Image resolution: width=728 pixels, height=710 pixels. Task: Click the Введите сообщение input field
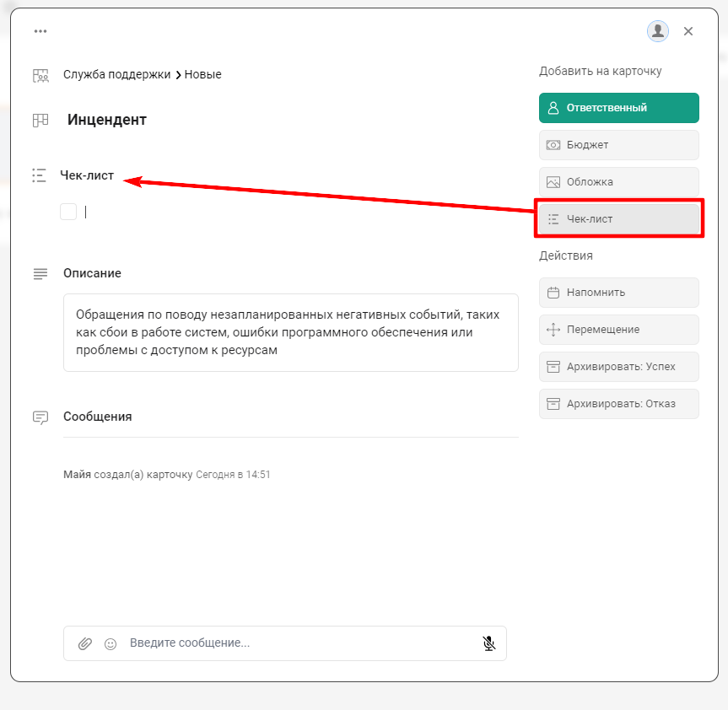click(x=299, y=643)
